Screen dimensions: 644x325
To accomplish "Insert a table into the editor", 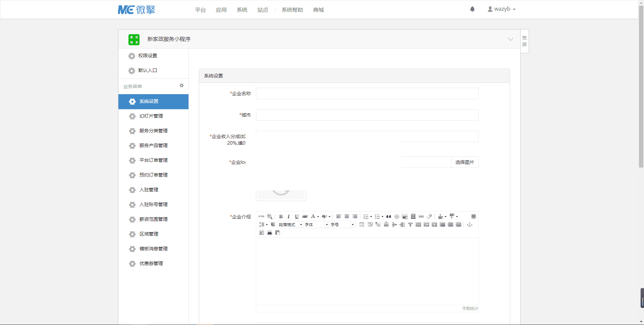I will click(x=362, y=225).
